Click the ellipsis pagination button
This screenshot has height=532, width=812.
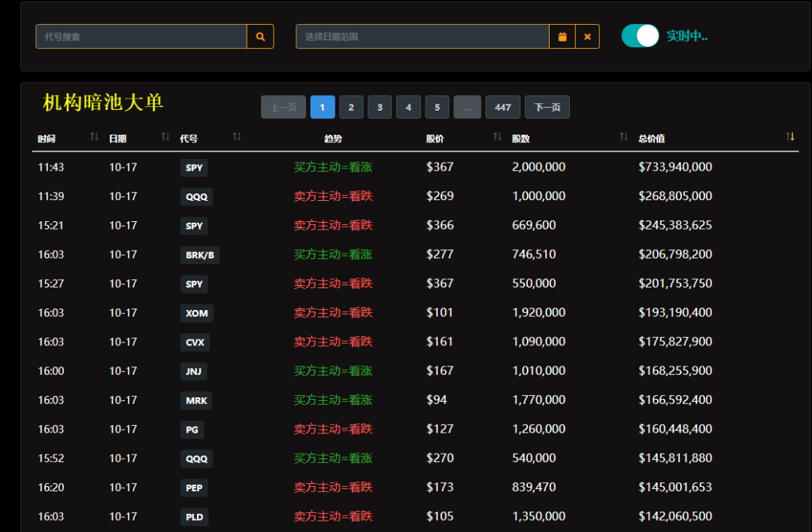coord(467,108)
